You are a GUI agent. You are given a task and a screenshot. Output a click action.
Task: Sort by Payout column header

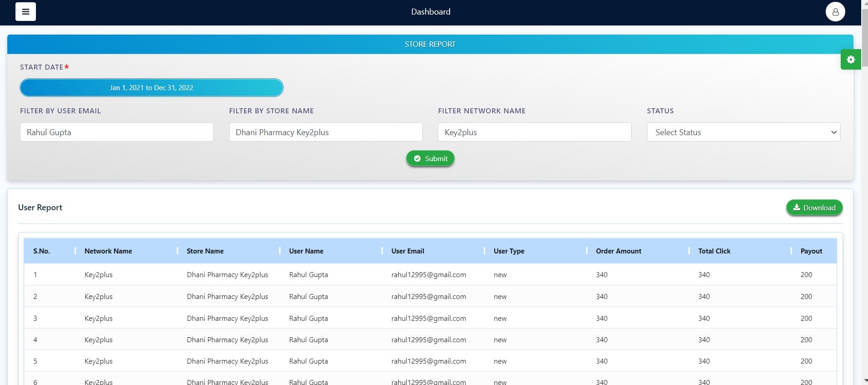[x=811, y=251]
